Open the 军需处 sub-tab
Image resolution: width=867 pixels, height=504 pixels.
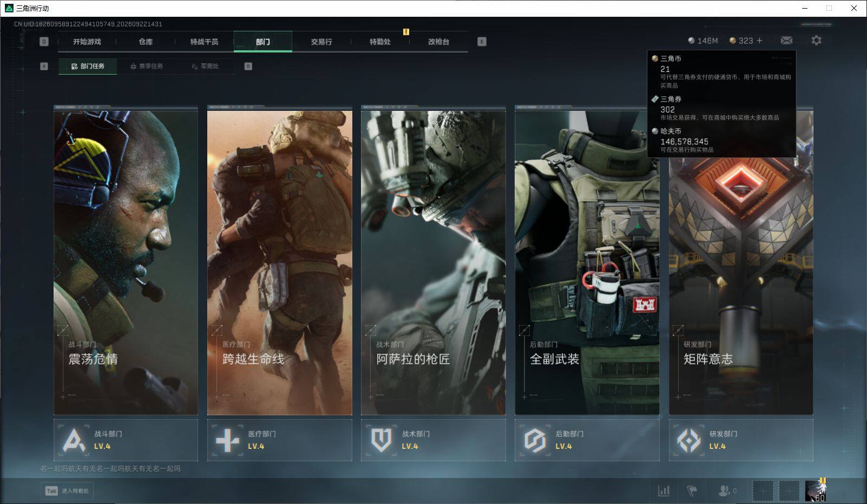click(x=205, y=67)
